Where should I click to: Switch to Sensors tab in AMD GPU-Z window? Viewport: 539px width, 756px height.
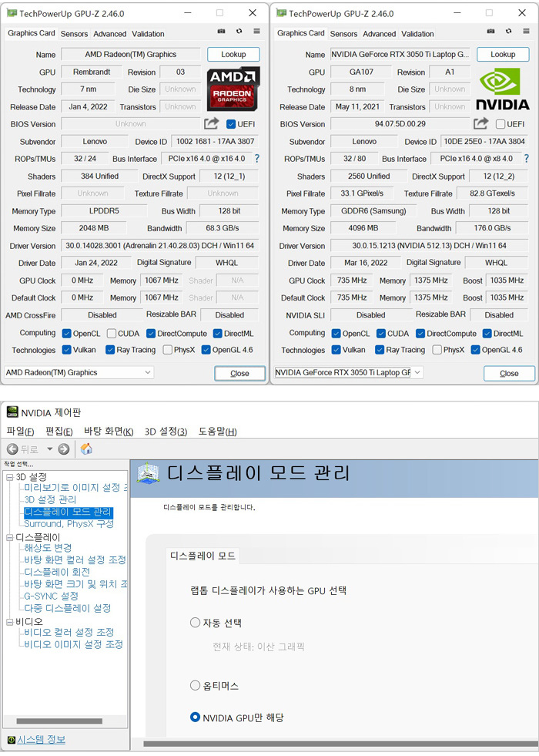click(x=74, y=34)
